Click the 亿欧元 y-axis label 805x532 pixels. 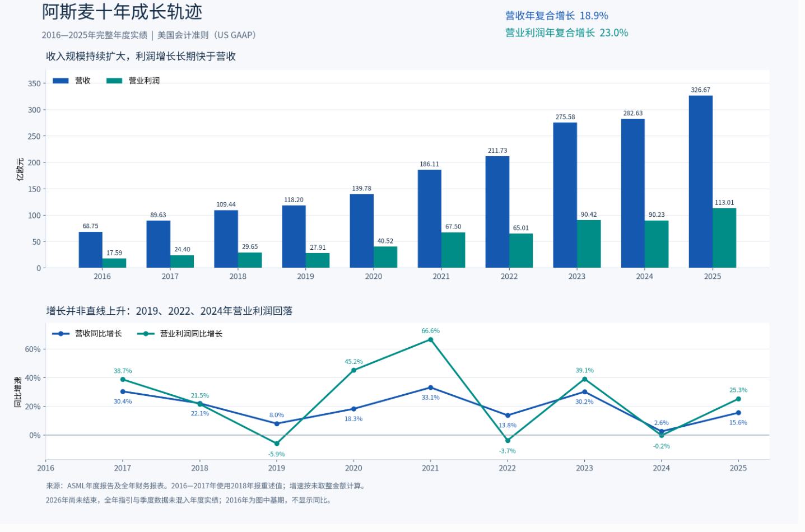(20, 169)
